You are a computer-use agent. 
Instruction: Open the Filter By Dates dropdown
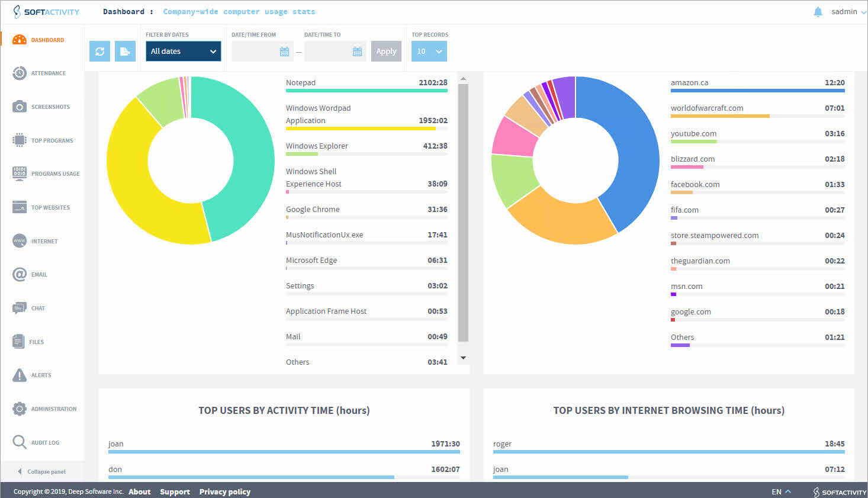[184, 52]
